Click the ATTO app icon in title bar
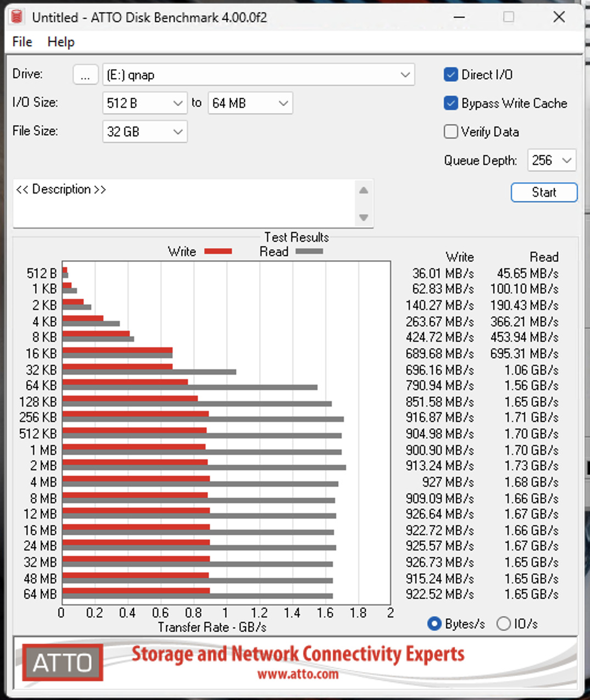The width and height of the screenshot is (590, 700). click(17, 16)
